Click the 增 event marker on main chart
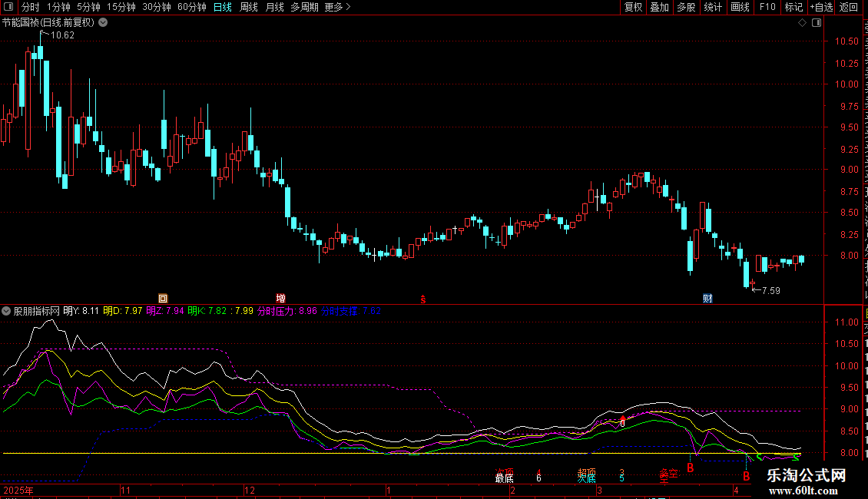 [280, 298]
